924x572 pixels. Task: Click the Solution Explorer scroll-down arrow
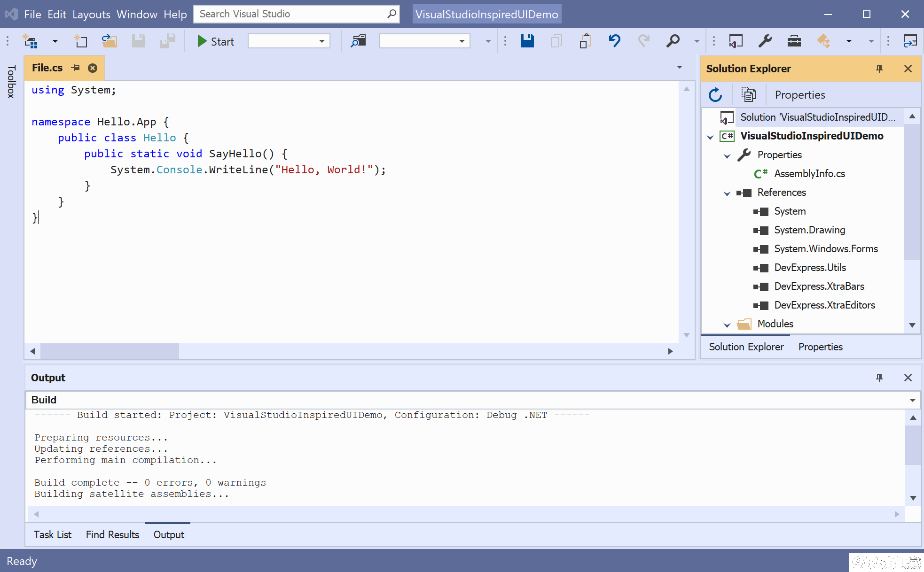click(912, 325)
